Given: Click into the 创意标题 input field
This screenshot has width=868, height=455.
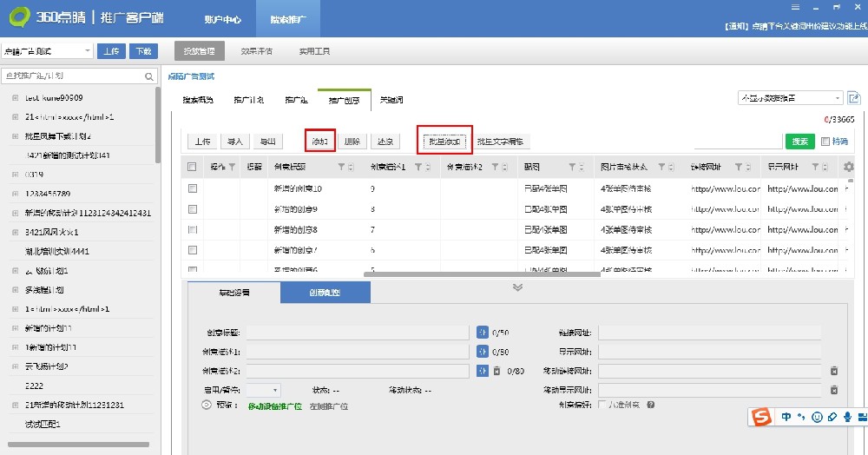Looking at the screenshot, I should [358, 332].
